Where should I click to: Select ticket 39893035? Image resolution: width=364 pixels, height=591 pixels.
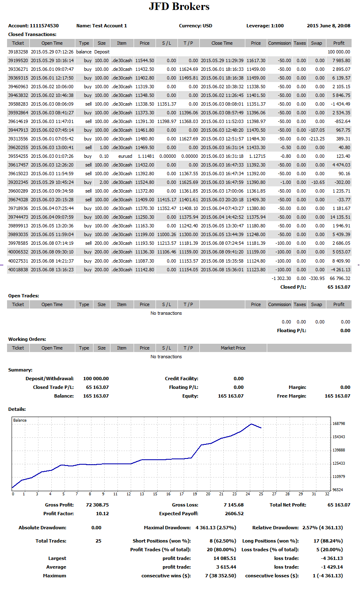click(18, 234)
